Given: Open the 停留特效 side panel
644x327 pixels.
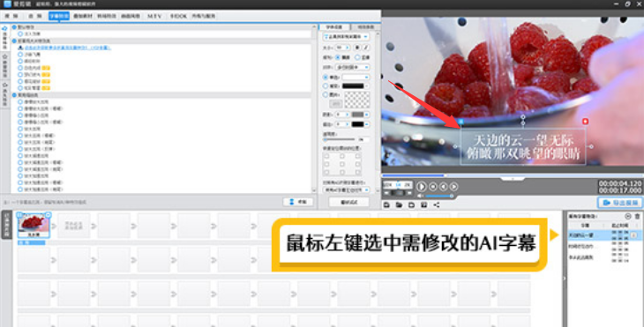Looking at the screenshot, I should point(5,66).
